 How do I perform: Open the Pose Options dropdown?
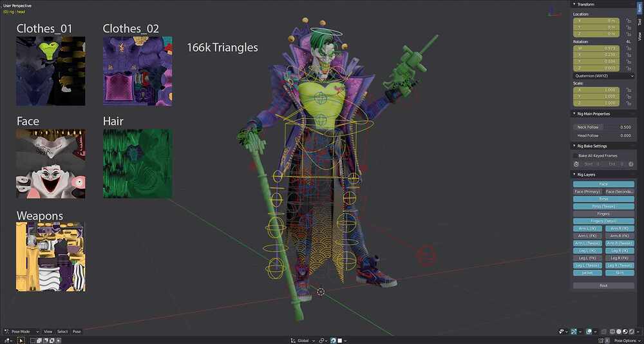point(627,341)
